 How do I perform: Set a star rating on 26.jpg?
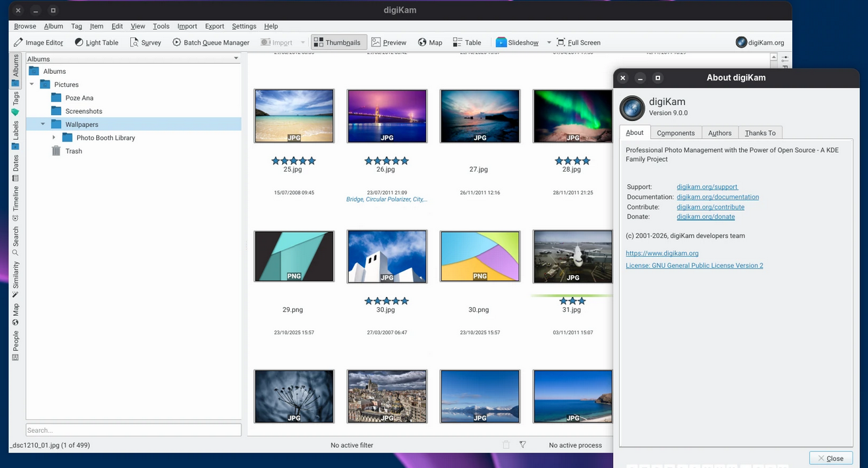[x=387, y=160]
